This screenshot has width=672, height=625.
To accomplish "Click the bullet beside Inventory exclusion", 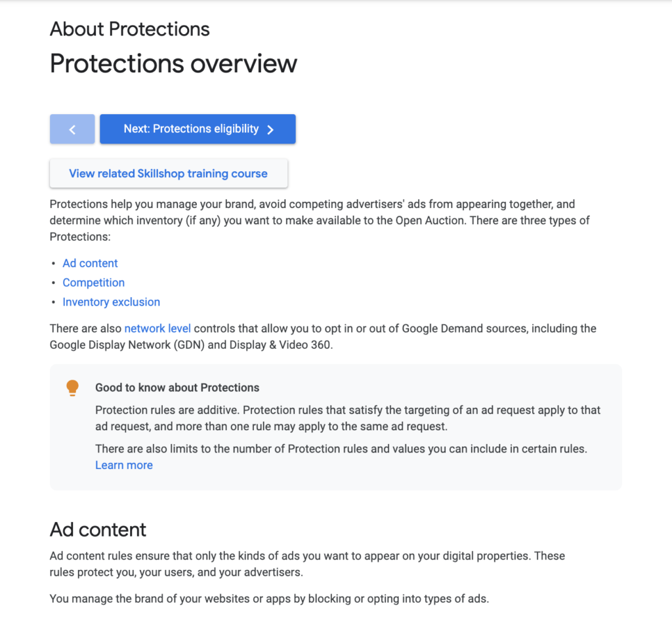I will [54, 302].
